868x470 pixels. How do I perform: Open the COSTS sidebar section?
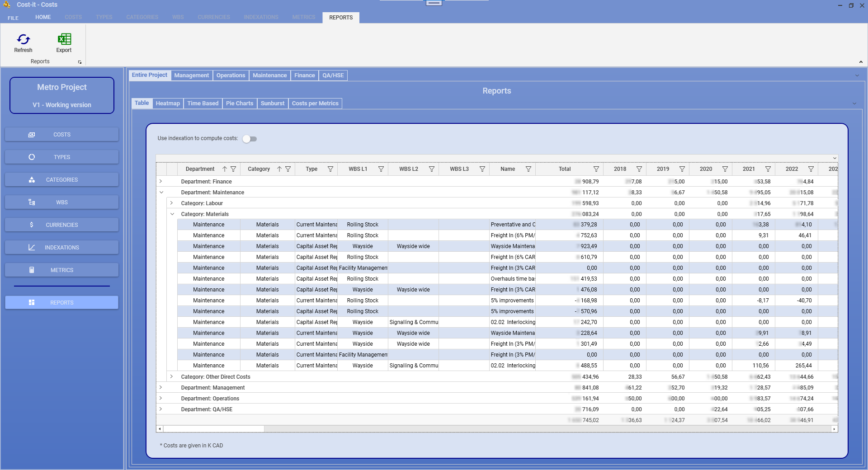tap(62, 135)
